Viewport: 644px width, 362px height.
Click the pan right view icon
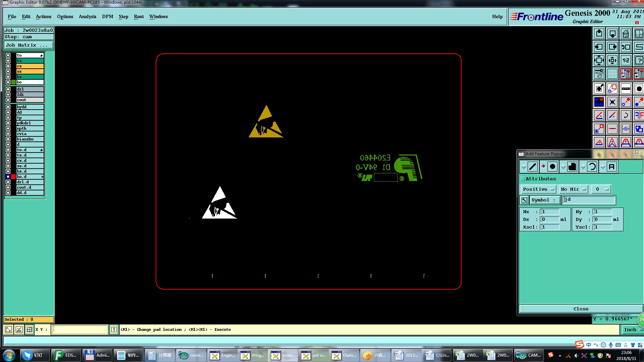[612, 47]
